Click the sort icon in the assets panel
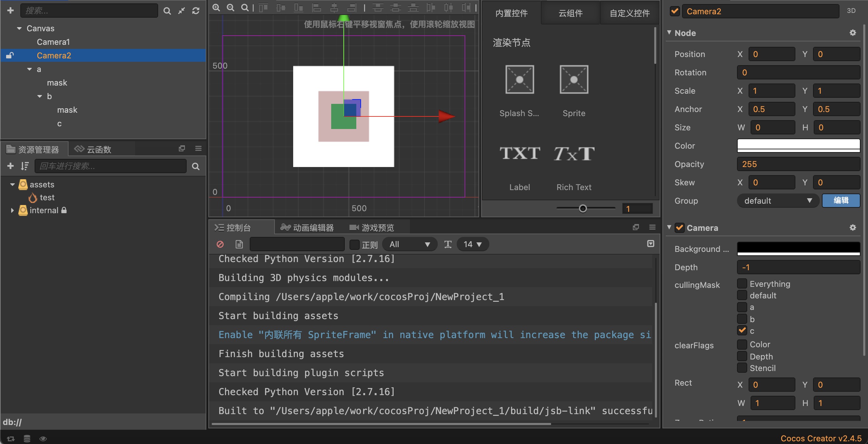Image resolution: width=868 pixels, height=444 pixels. (x=24, y=166)
